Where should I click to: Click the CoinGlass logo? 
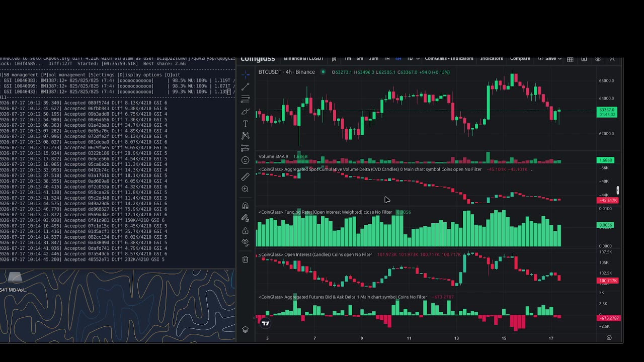click(x=258, y=59)
